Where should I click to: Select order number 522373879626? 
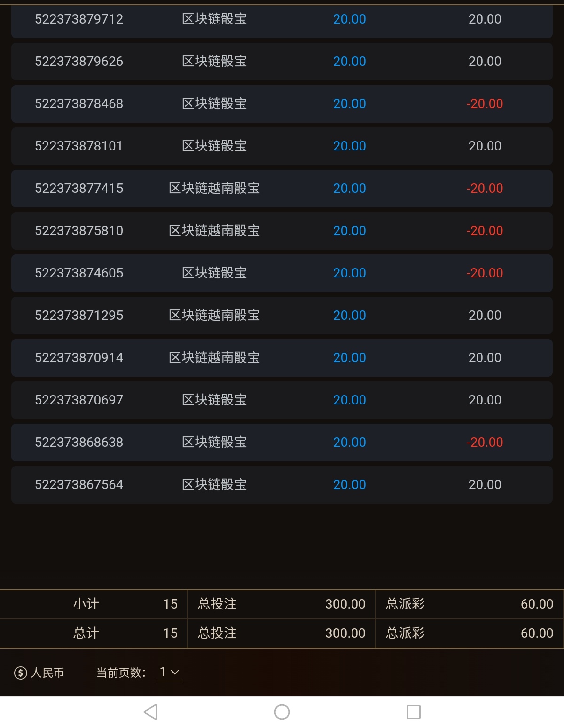tap(79, 62)
